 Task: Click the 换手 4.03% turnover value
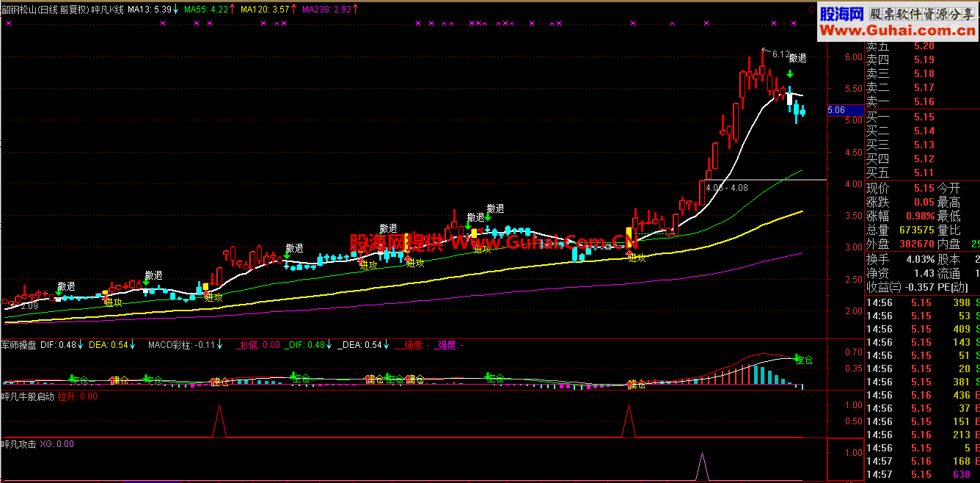point(919,258)
